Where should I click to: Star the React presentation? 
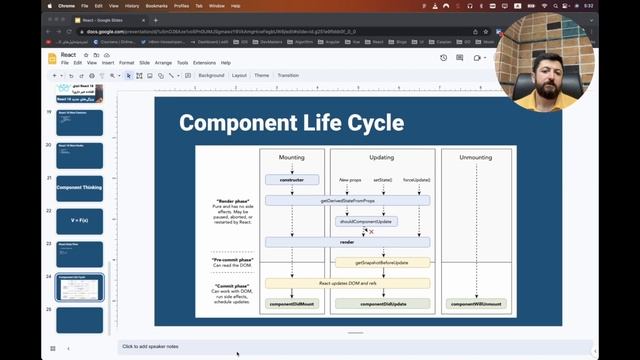[x=86, y=55]
